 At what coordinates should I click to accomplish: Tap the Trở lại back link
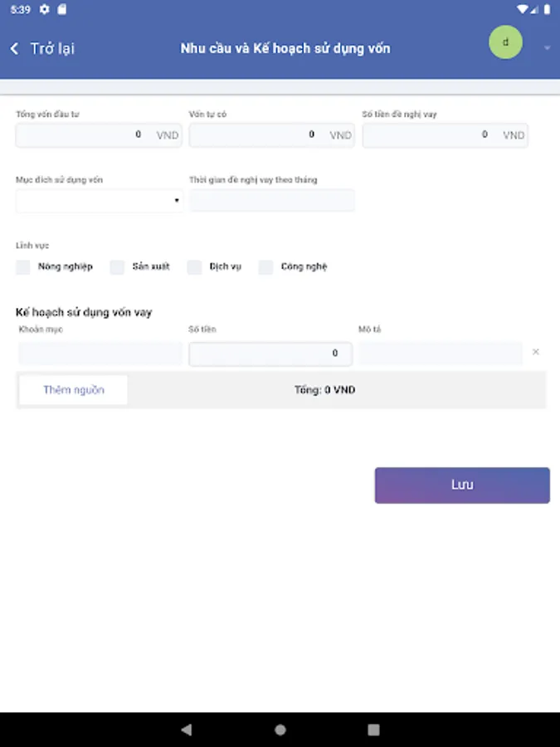(x=51, y=48)
